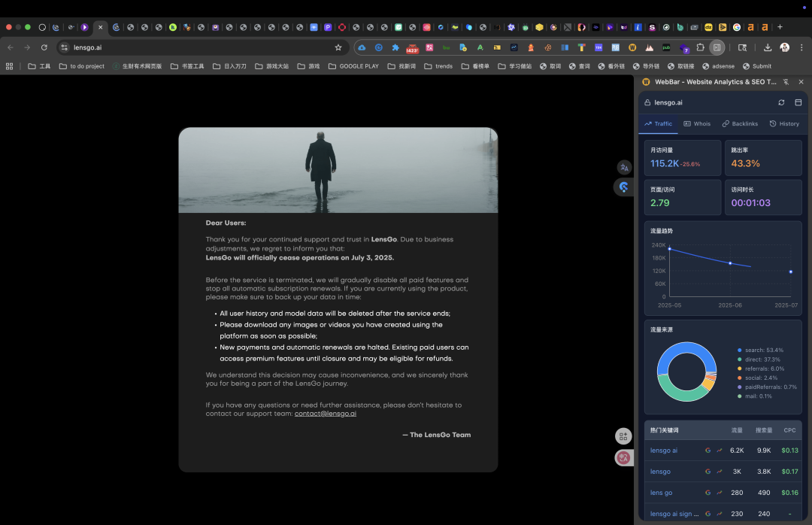Refresh WebBar data for lensgo.ai

coord(781,102)
